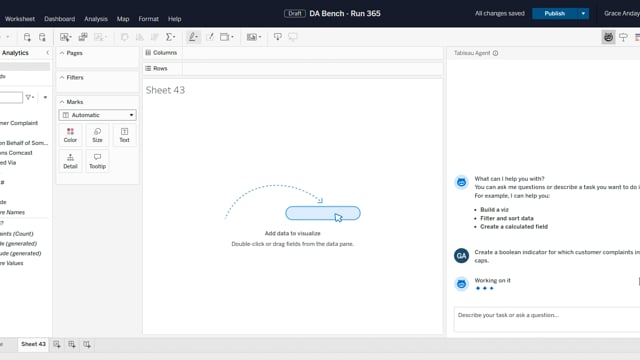Click 'Build a viz' suggestion text

pyautogui.click(x=494, y=210)
